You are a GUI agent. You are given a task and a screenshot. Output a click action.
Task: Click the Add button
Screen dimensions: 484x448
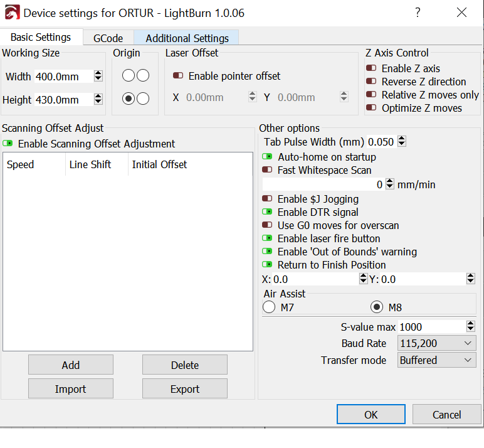point(71,365)
